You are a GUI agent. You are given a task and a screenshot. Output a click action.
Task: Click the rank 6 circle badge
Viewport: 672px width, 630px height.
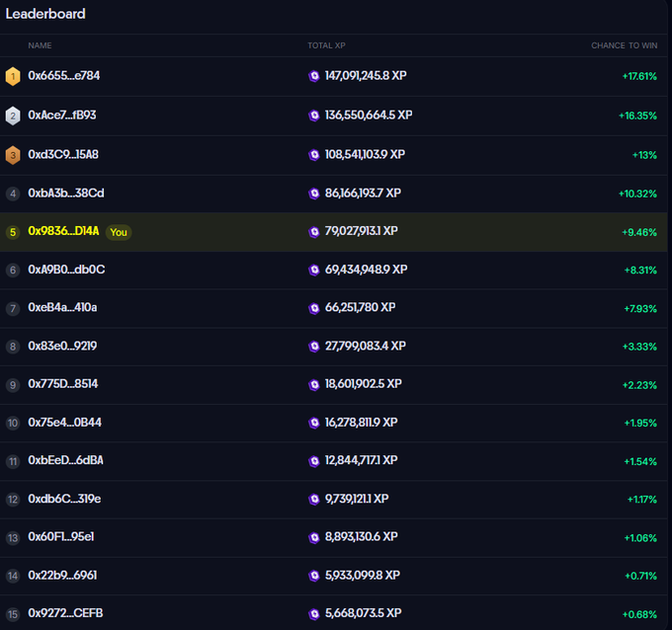point(13,271)
